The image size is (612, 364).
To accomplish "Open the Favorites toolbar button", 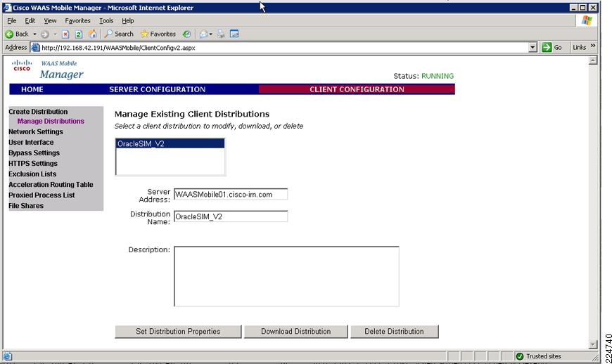I will point(158,34).
